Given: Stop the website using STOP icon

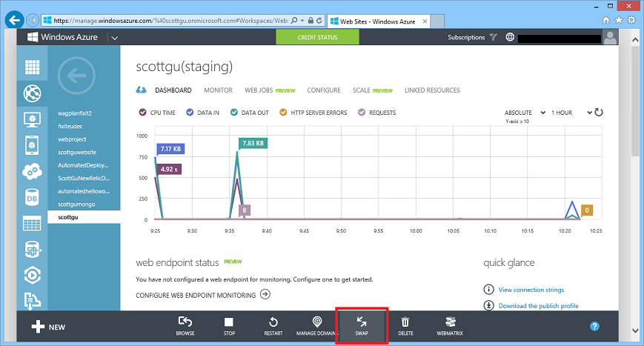Looking at the screenshot, I should click(x=229, y=322).
